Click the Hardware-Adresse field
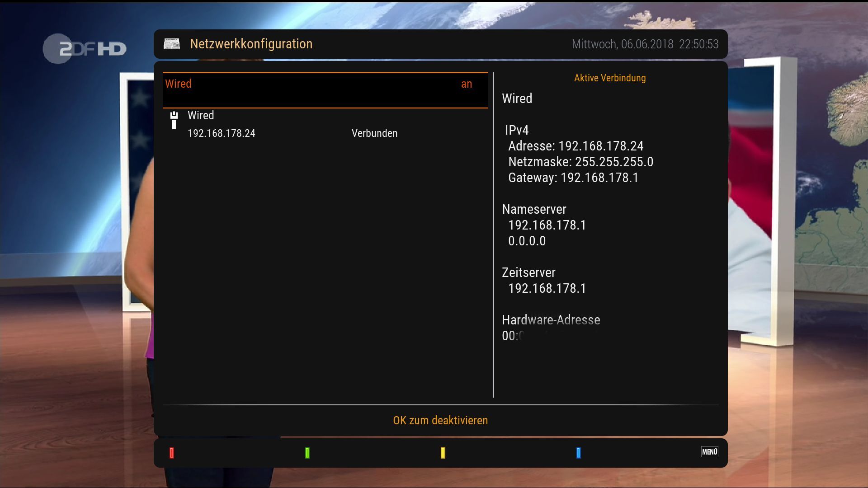 click(x=551, y=320)
